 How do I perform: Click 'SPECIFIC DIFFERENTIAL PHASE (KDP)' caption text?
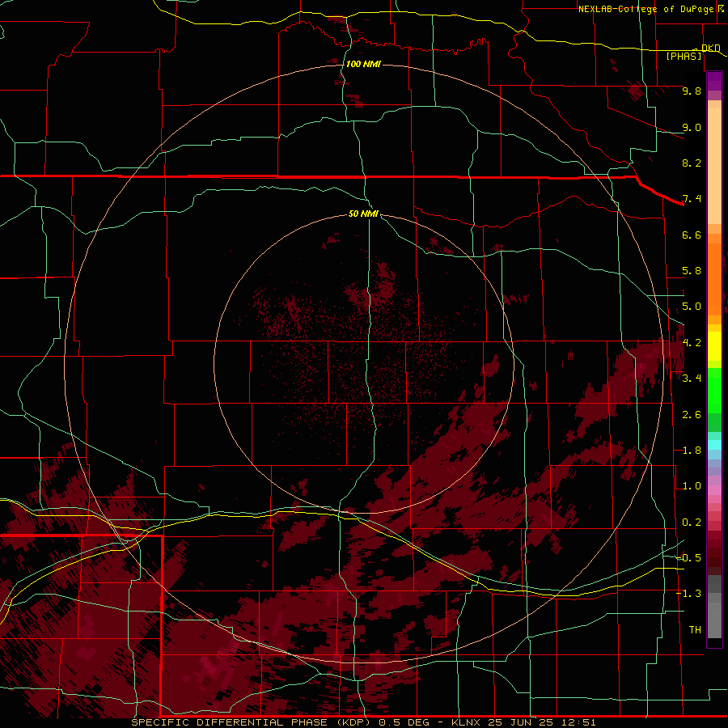252,722
